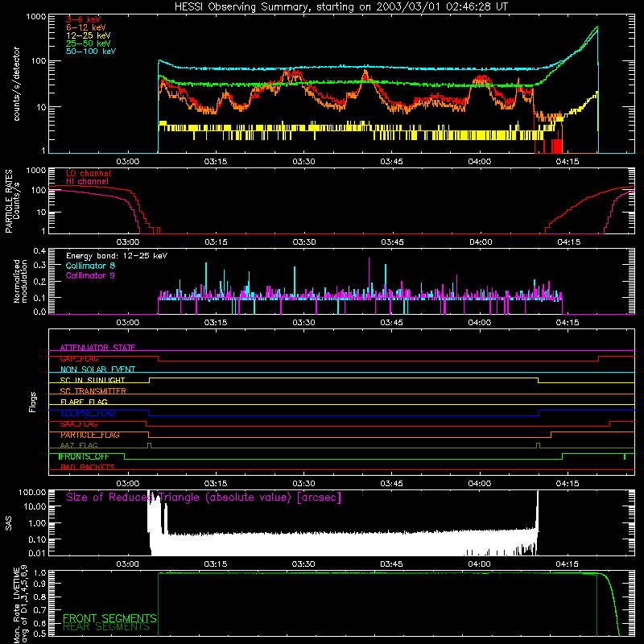Image resolution: width=644 pixels, height=644 pixels.
Task: Click 03:30 under the counts panel
Action: (x=303, y=162)
